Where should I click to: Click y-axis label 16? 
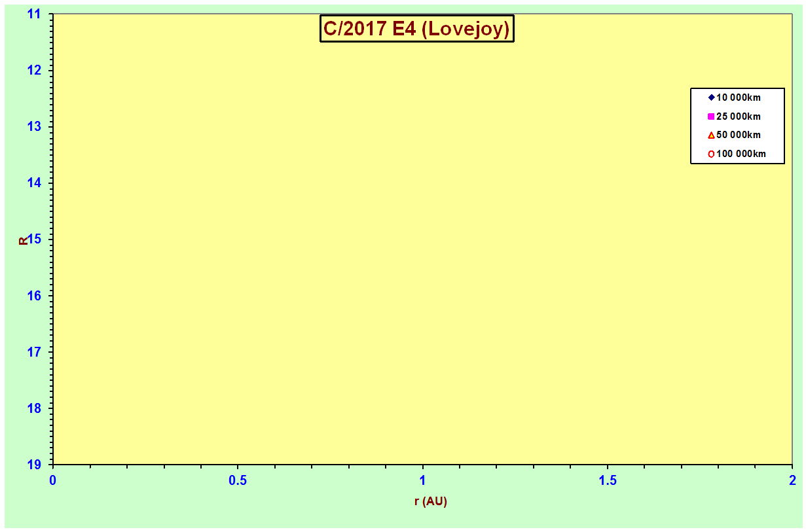(35, 295)
